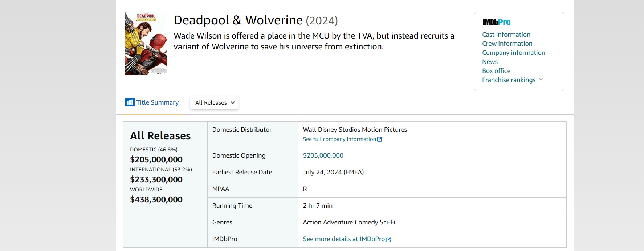This screenshot has height=251, width=644.
Task: Click the 2 hr 7 min running time
Action: (318, 206)
